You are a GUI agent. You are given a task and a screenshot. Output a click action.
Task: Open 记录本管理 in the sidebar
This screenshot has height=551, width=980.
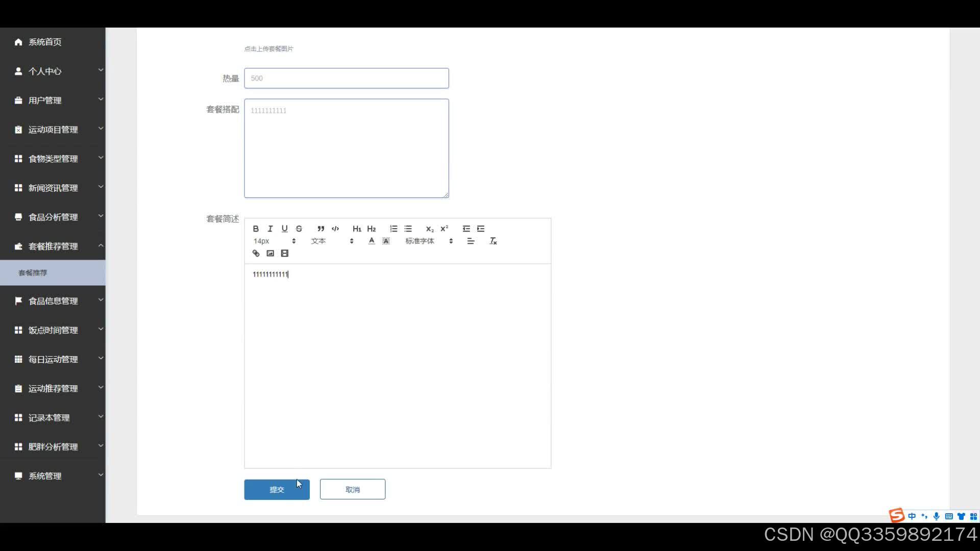[53, 417]
